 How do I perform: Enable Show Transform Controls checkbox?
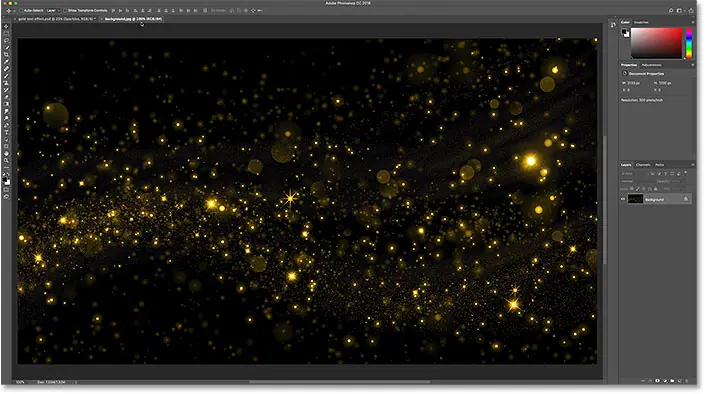(65, 10)
